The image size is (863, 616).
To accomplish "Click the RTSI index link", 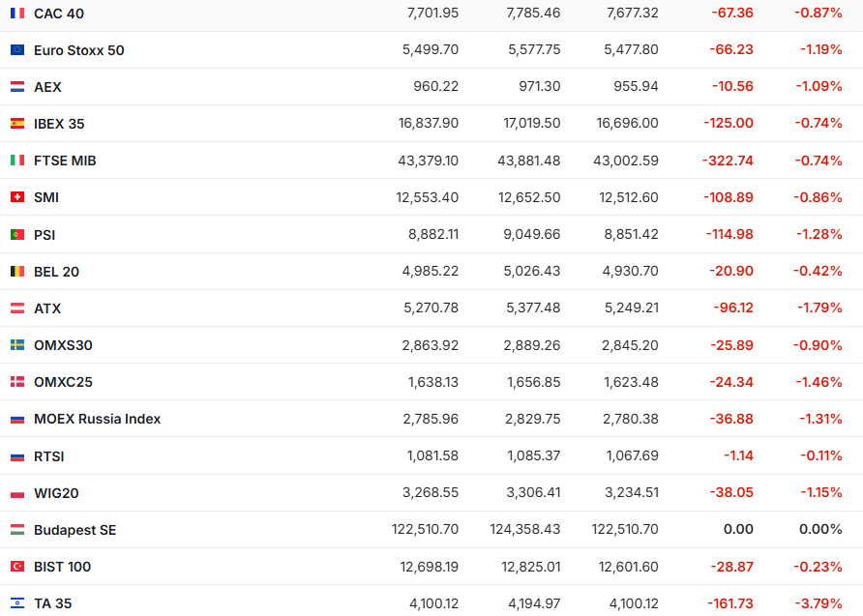I will click(x=49, y=456).
